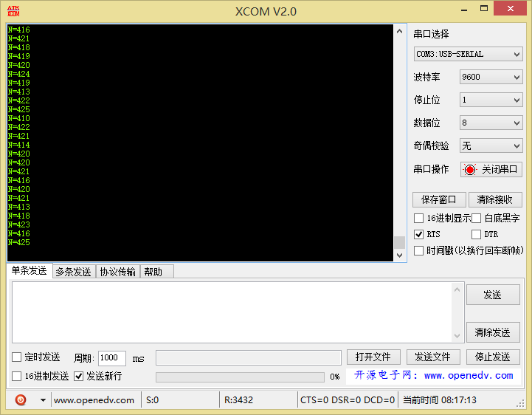Expand the data bits 8 dropdown
The image size is (532, 415).
pos(491,123)
